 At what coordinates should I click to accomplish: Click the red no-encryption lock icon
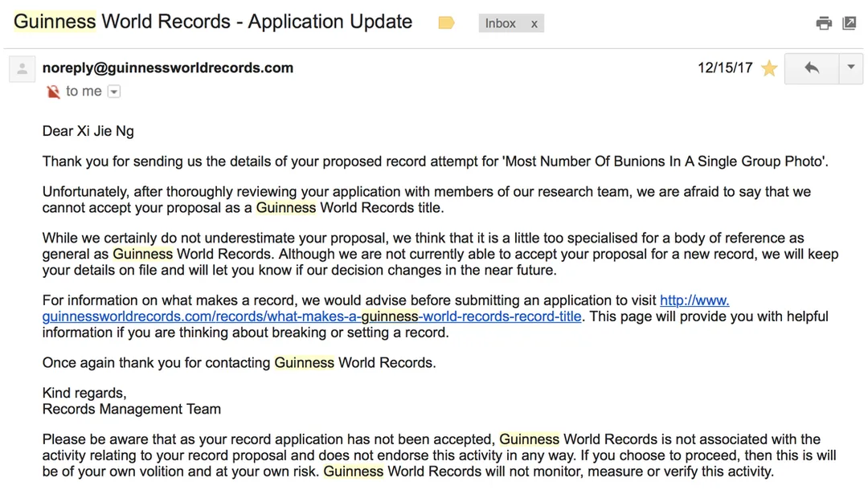click(53, 92)
